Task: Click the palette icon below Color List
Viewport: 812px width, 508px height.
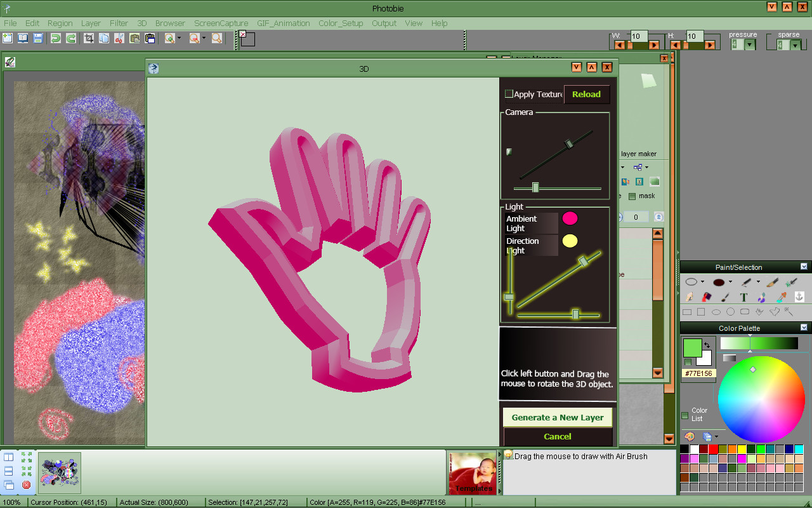Action: click(690, 437)
